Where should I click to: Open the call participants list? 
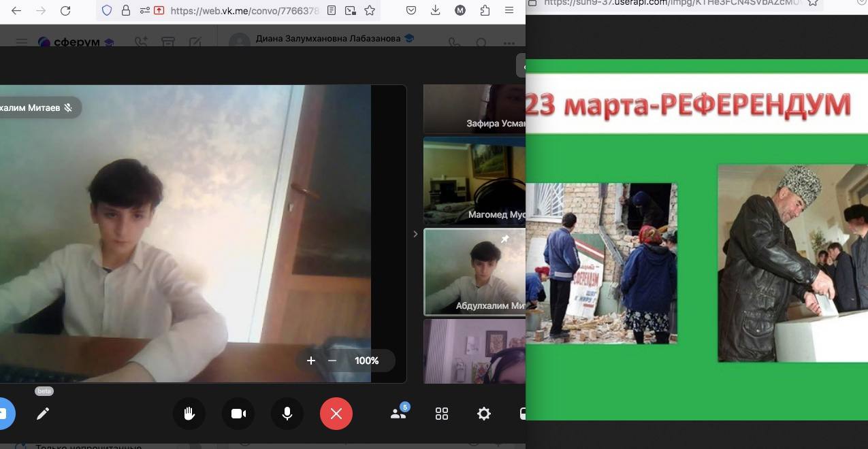point(398,414)
